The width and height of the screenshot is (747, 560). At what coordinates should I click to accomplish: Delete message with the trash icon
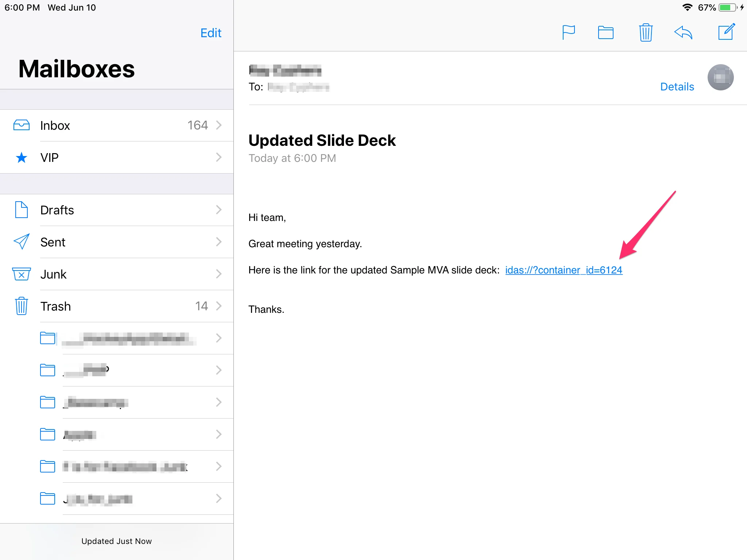click(646, 32)
